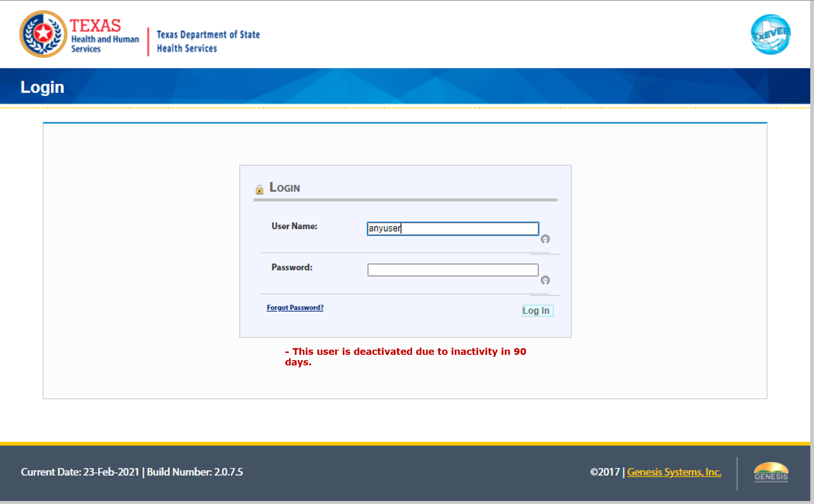814x504 pixels.
Task: Select the Texas Department of State Health Services header
Action: [208, 41]
